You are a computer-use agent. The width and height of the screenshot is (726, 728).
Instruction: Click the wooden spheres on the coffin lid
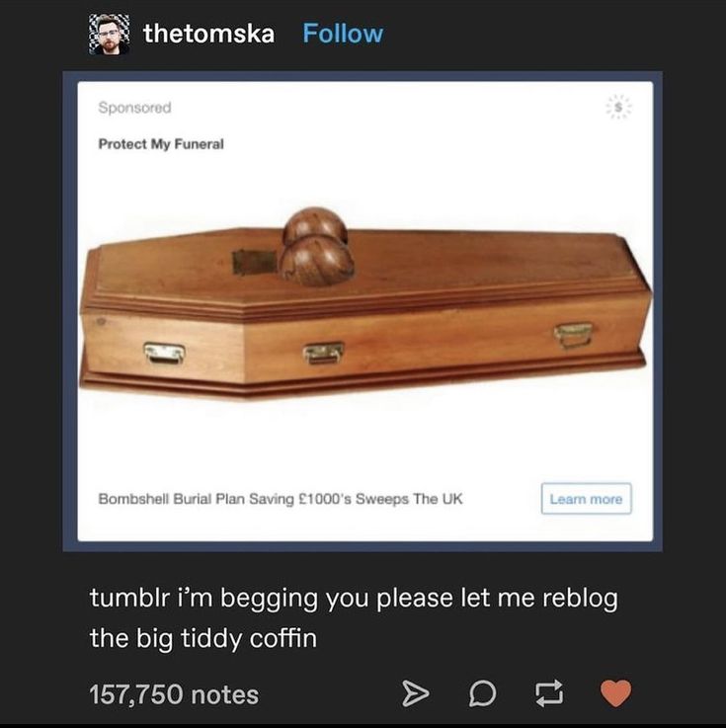(x=316, y=247)
